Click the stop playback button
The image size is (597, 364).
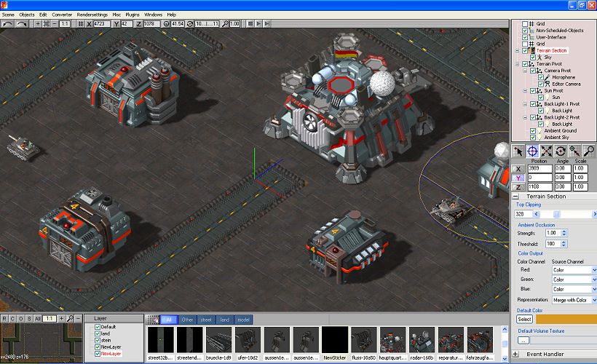[250, 23]
